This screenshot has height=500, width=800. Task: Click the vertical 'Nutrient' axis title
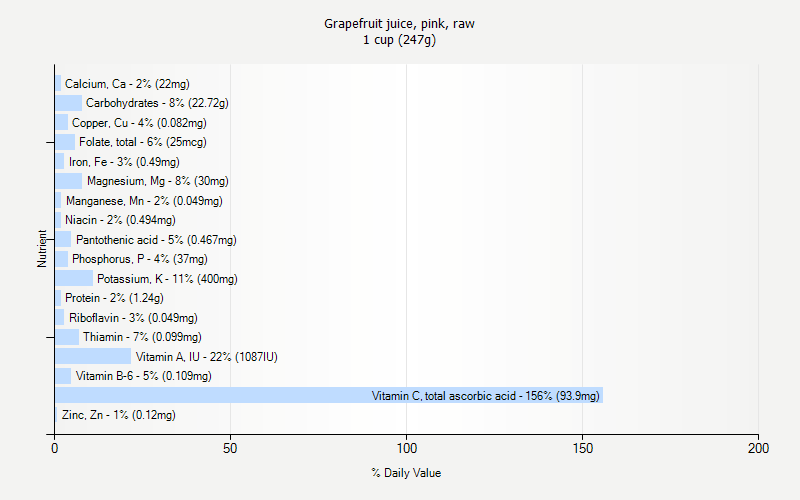[42, 248]
